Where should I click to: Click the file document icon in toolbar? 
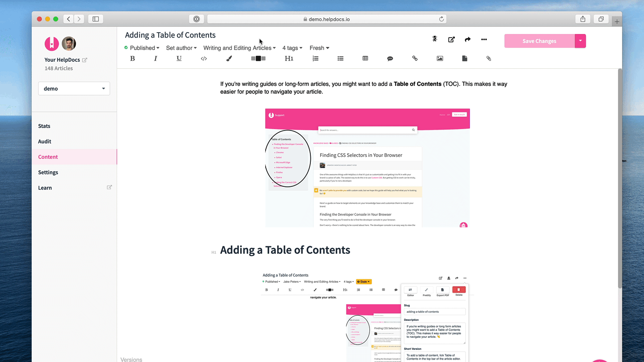465,59
